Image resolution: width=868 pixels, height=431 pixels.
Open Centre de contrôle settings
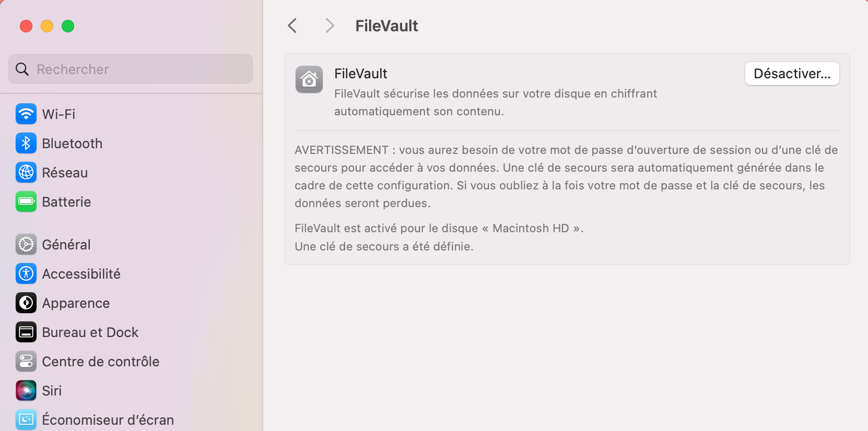(x=100, y=361)
